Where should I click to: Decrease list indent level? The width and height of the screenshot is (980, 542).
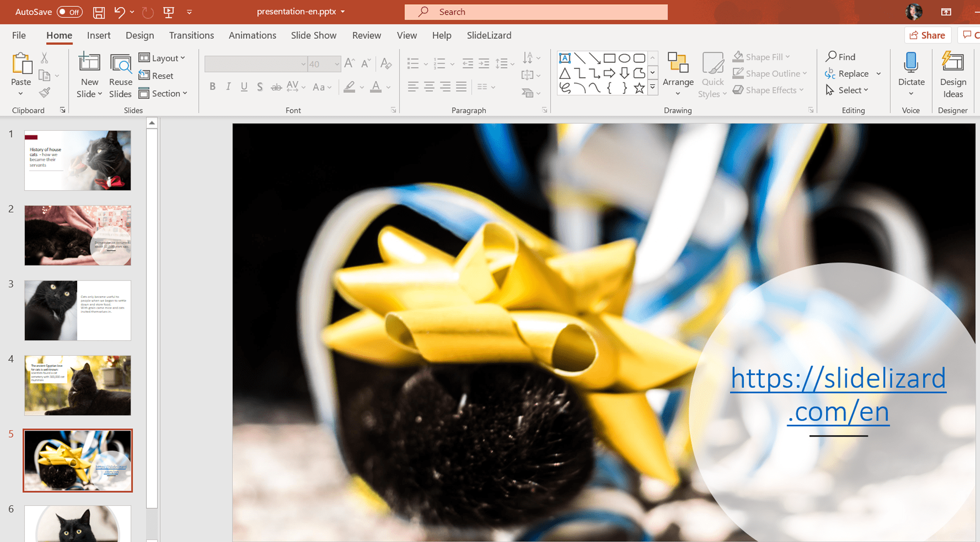point(468,63)
